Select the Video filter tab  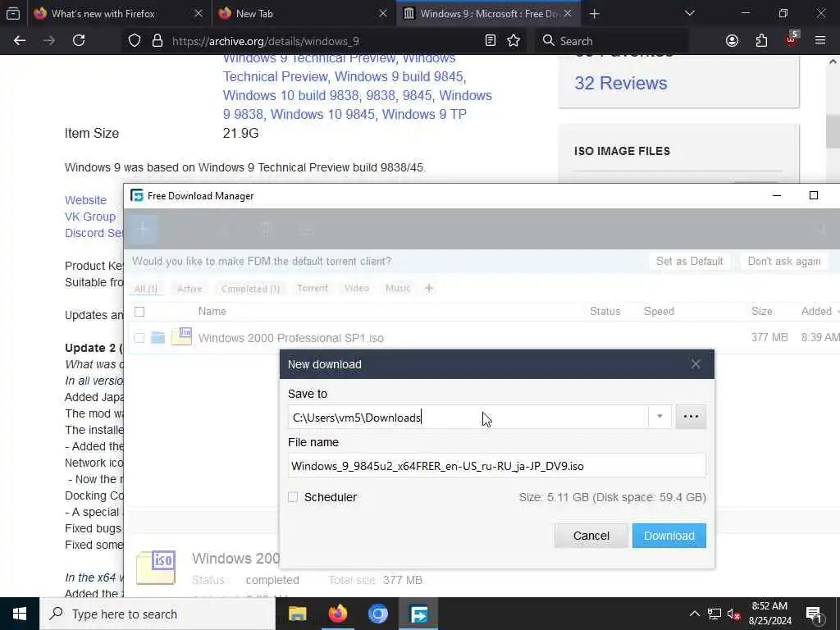click(x=356, y=288)
